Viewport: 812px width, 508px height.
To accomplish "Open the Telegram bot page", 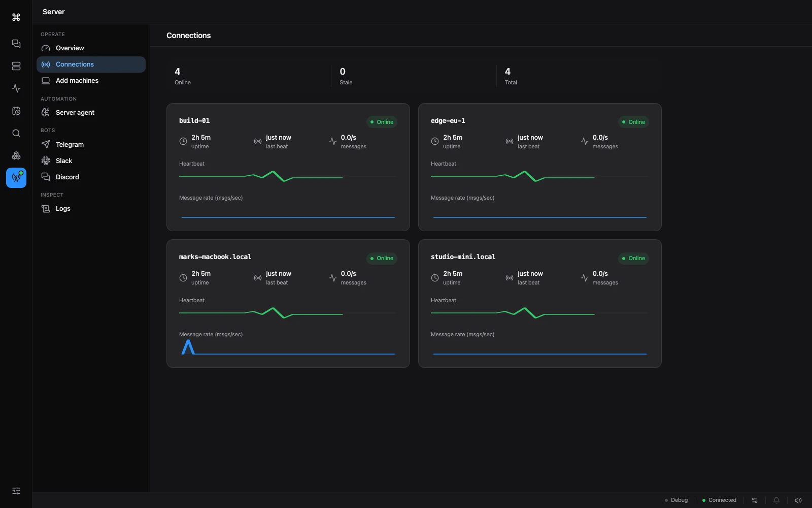I will tap(91, 145).
